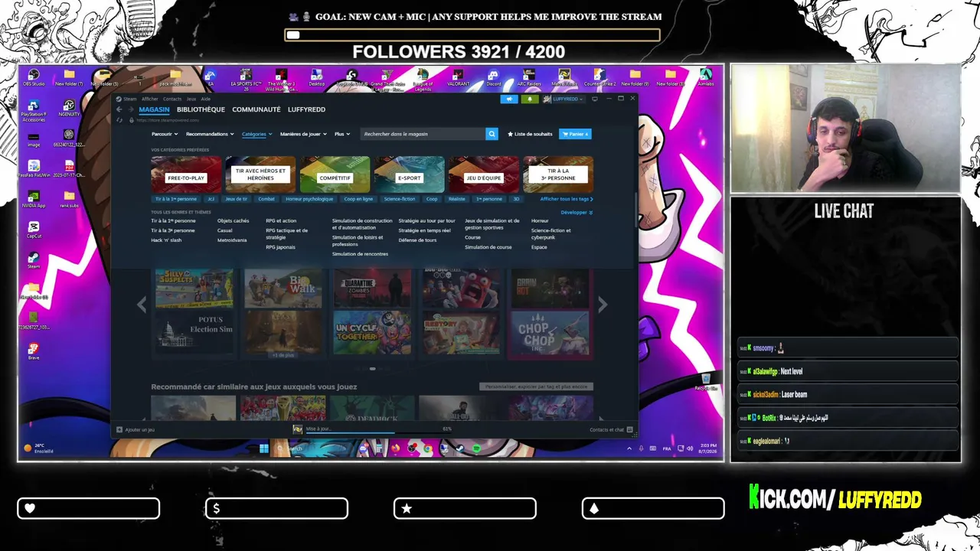Screen dimensions: 980x551
Task: Open OBS Studio desktop shortcut
Action: coord(33,77)
